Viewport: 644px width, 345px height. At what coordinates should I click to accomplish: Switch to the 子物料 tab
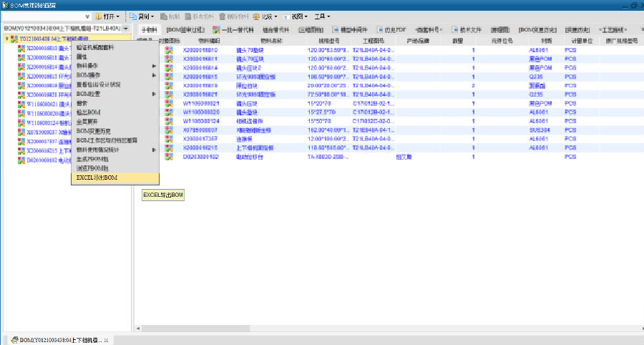[x=148, y=30]
